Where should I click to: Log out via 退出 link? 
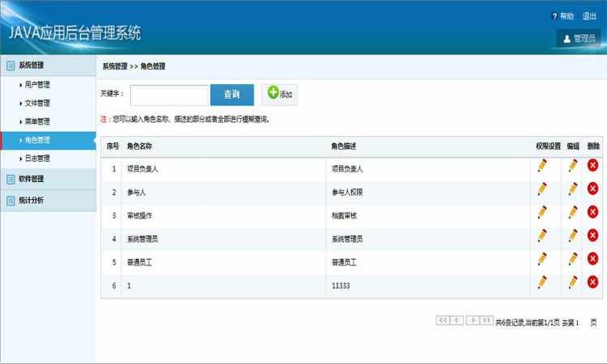point(589,16)
